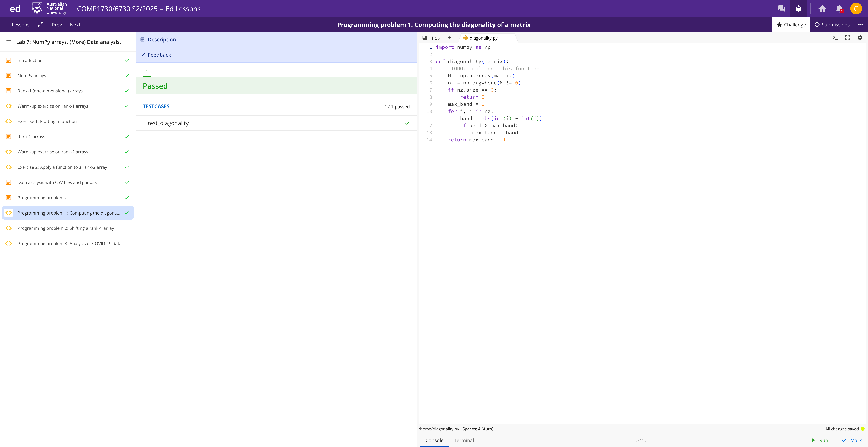Click the Description panel icon

pyautogui.click(x=143, y=40)
